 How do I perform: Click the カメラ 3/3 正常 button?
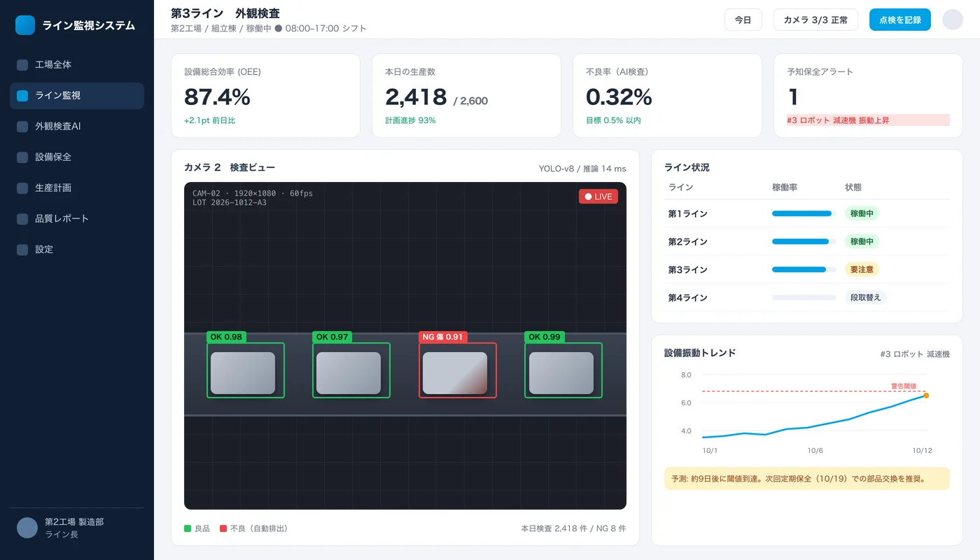tap(815, 20)
